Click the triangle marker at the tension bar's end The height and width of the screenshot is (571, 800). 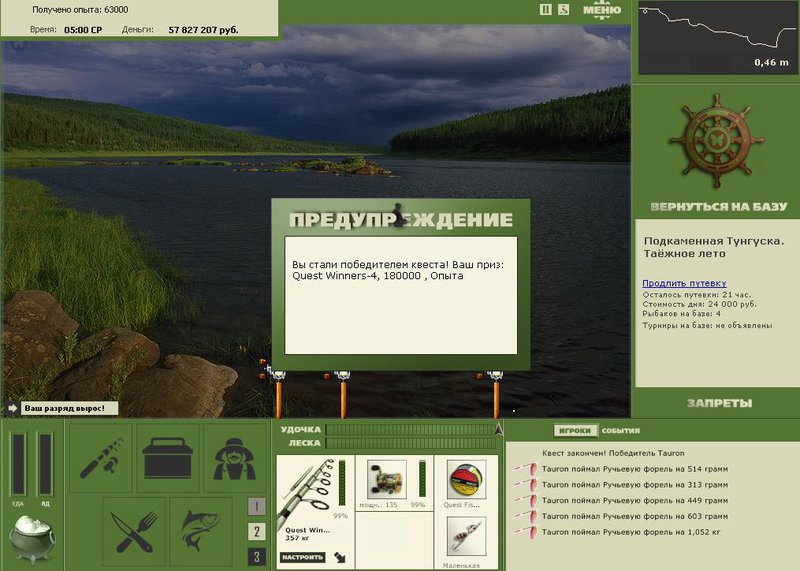[499, 429]
